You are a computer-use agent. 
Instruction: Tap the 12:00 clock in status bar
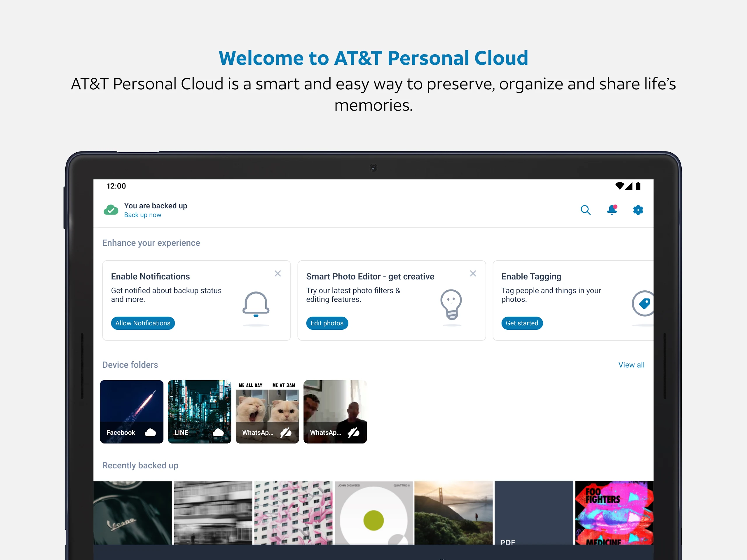(116, 186)
